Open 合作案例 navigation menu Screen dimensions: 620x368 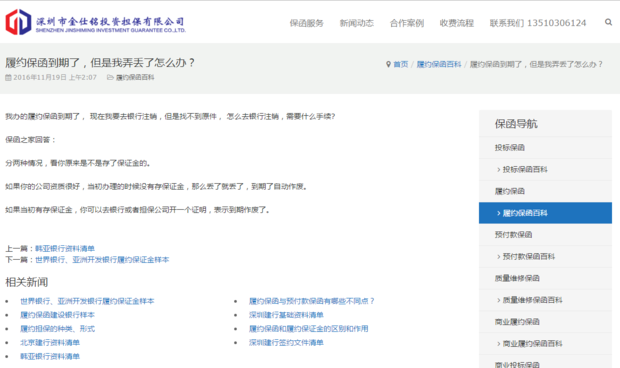[407, 23]
